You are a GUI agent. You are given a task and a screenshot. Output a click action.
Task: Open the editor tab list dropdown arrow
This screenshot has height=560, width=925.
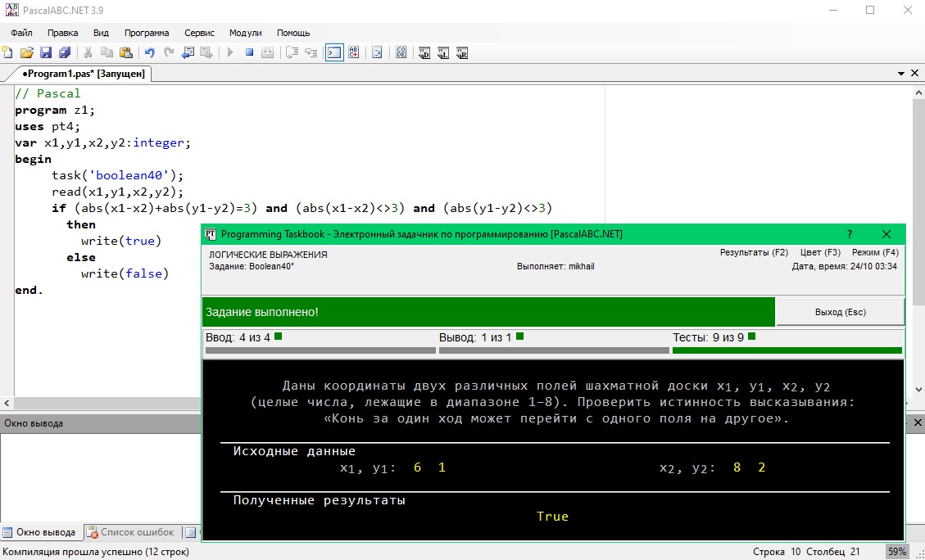[901, 74]
